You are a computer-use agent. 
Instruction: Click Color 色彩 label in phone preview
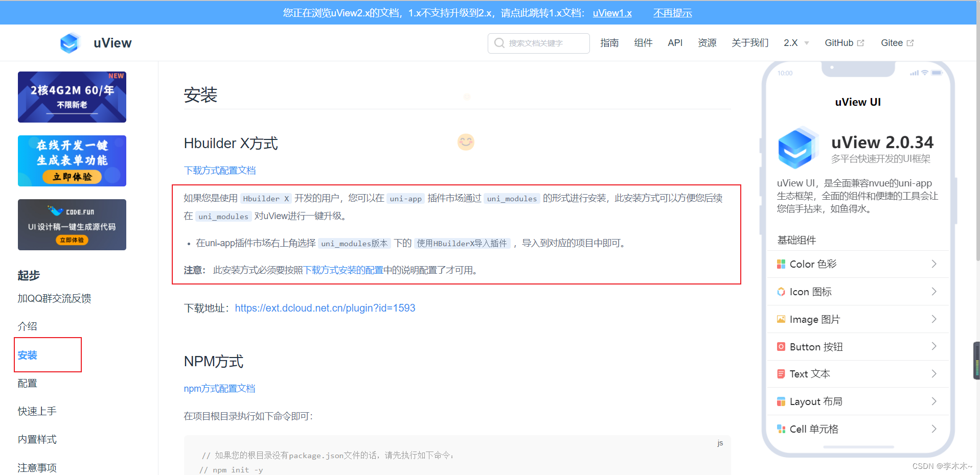813,264
